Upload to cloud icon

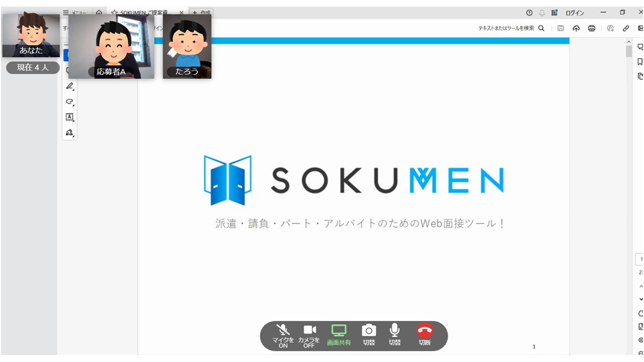click(x=576, y=28)
